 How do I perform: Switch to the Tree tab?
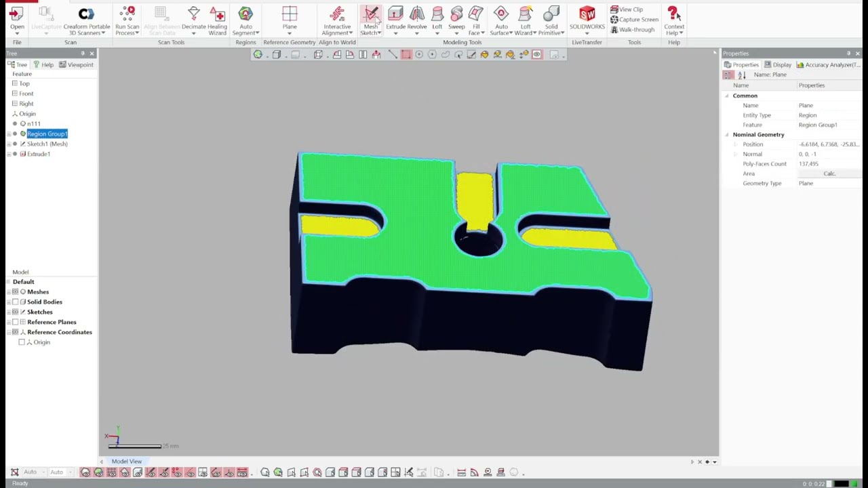(18, 64)
